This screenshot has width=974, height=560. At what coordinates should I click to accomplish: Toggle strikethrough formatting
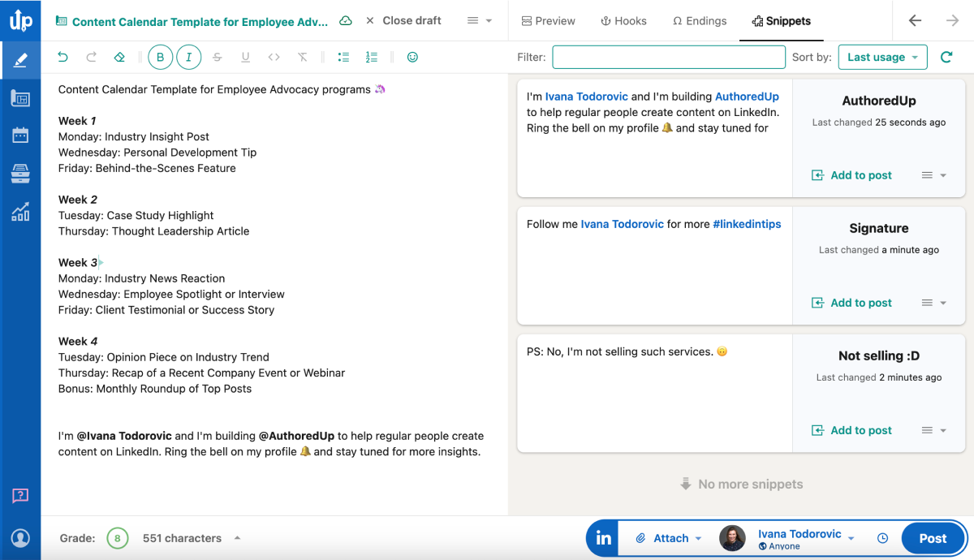(x=217, y=57)
